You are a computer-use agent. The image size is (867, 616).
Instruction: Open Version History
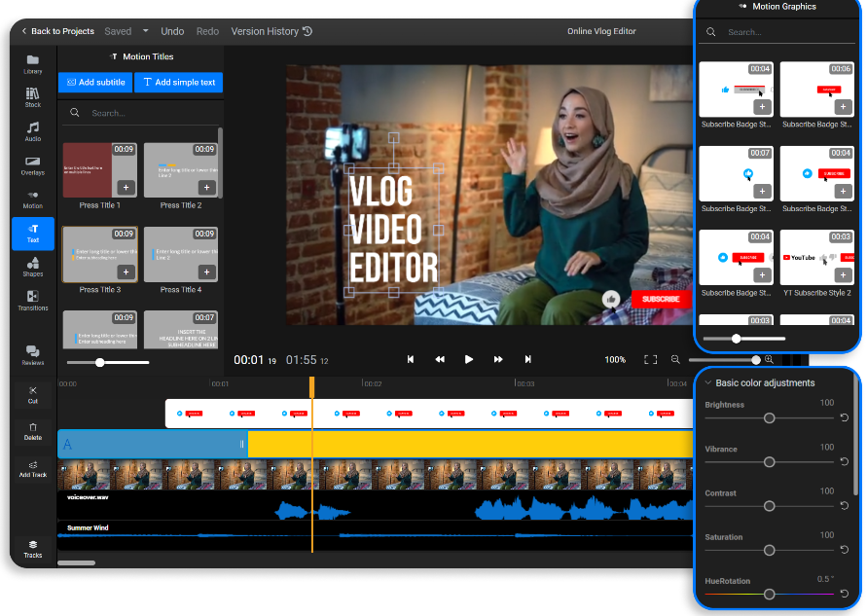point(271,31)
